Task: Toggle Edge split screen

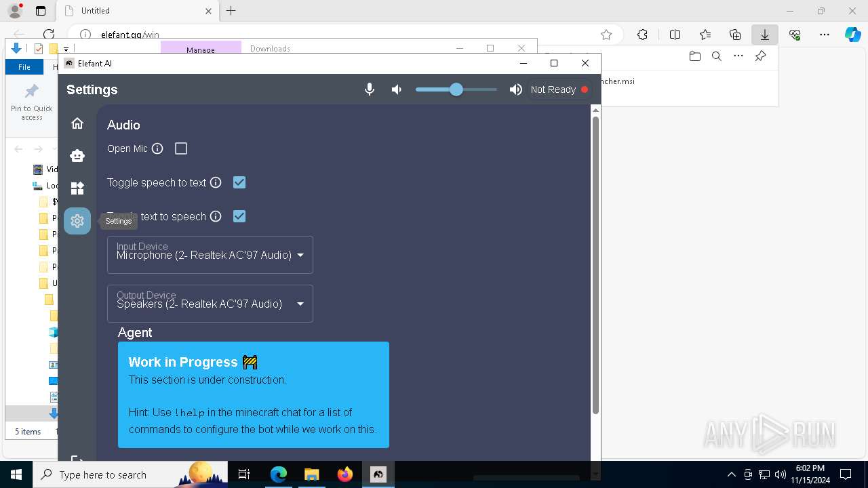Action: pyautogui.click(x=675, y=35)
